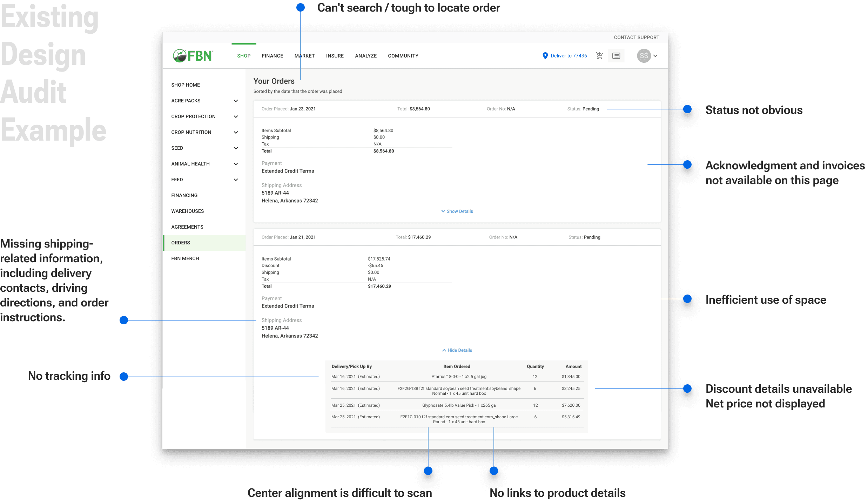
Task: Click the delivery location pin icon
Action: click(545, 56)
